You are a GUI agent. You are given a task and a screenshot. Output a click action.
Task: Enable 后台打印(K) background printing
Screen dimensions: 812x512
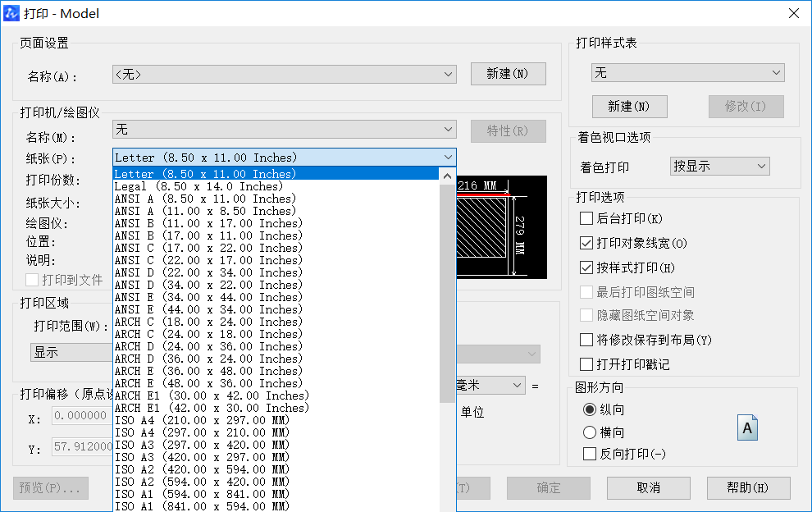587,218
